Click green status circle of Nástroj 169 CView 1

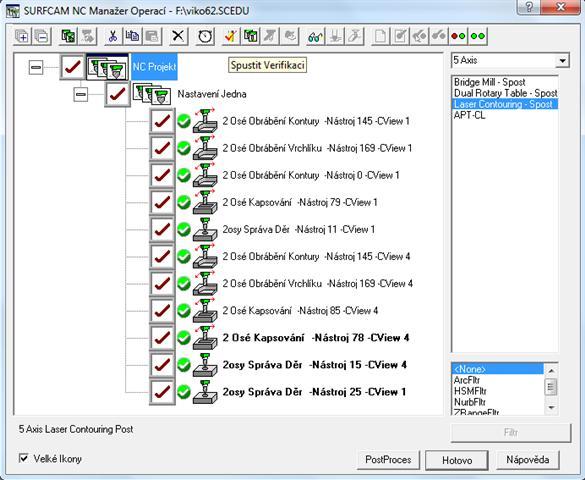pos(184,148)
